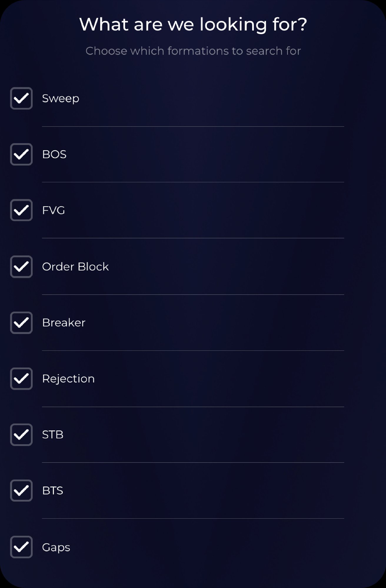386x588 pixels.
Task: Select the FVG label
Action: pyautogui.click(x=54, y=211)
